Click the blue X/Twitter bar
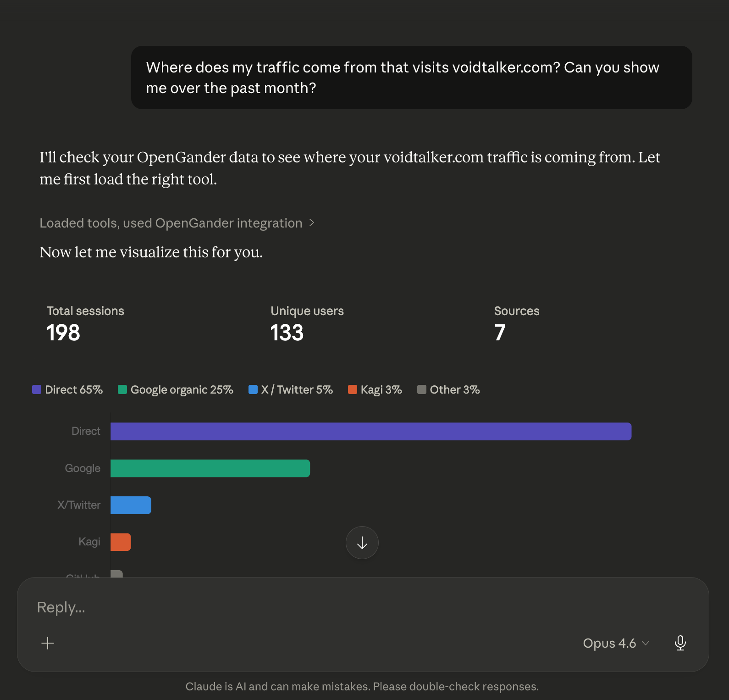This screenshot has width=729, height=700. (x=131, y=505)
